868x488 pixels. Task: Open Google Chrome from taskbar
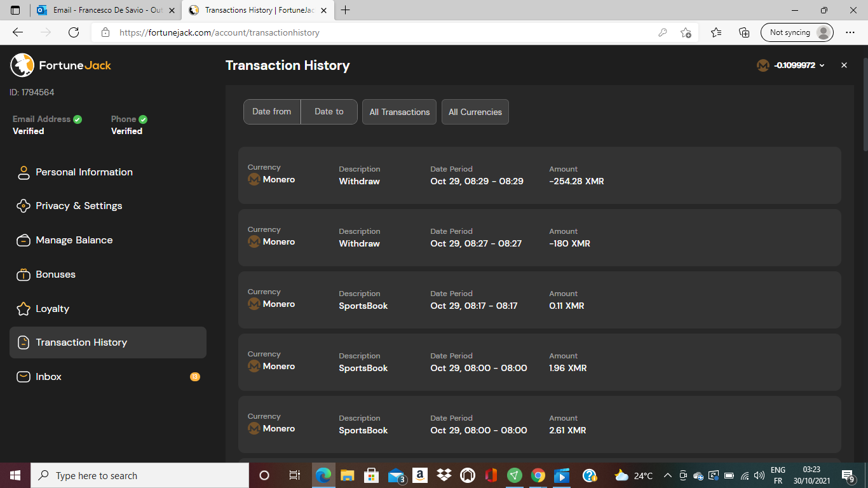tap(538, 475)
